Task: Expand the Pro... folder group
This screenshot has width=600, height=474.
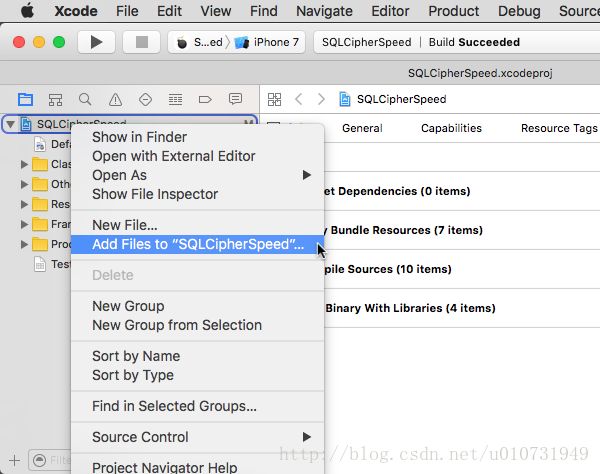Action: [x=24, y=244]
